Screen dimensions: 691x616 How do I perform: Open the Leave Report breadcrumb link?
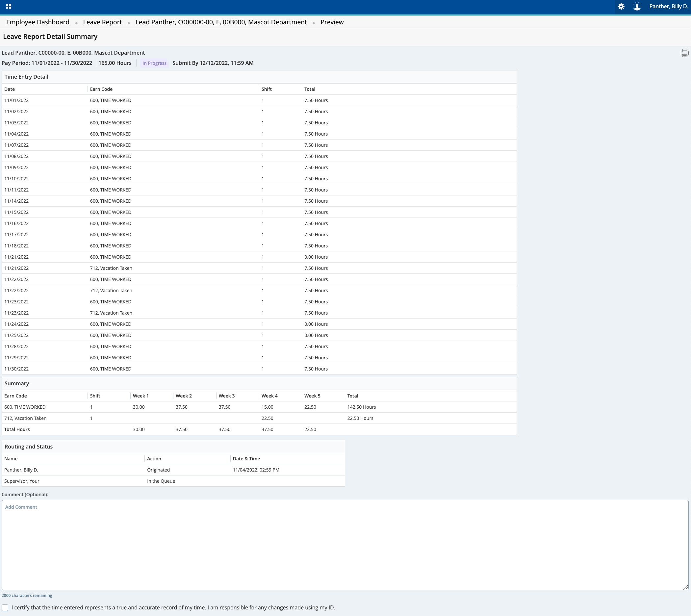click(x=102, y=22)
